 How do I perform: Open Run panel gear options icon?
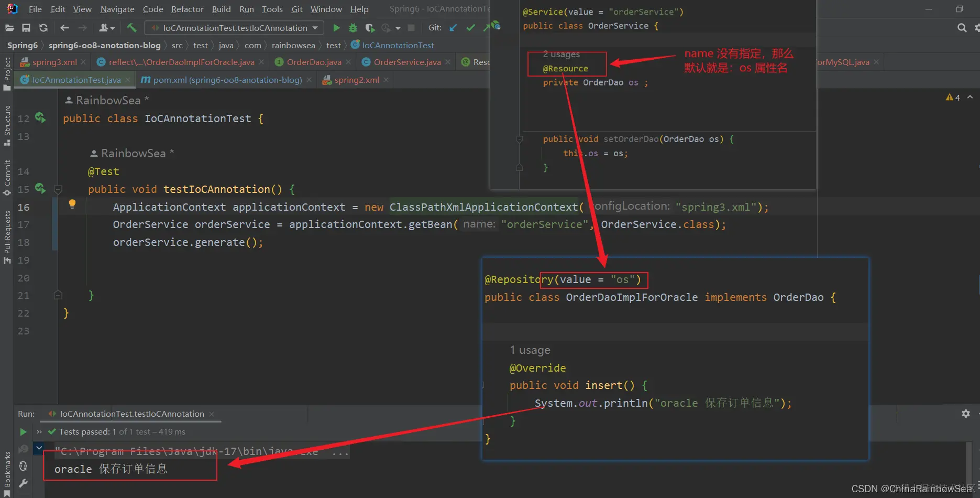click(966, 414)
